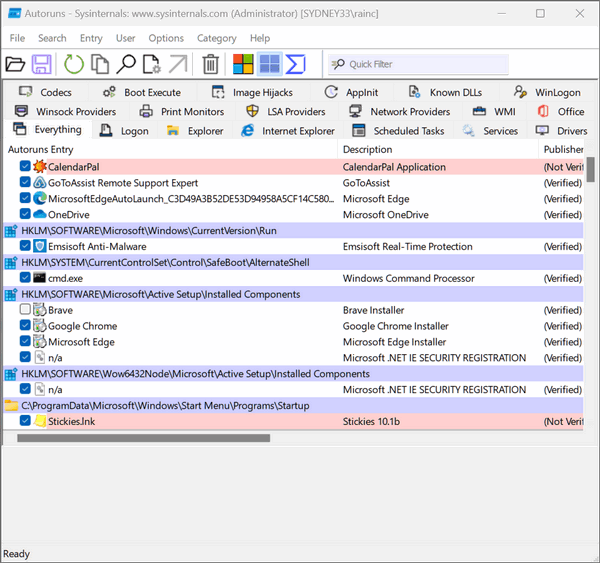600x563 pixels.
Task: Open the Internet Explorer tab
Action: click(x=288, y=131)
